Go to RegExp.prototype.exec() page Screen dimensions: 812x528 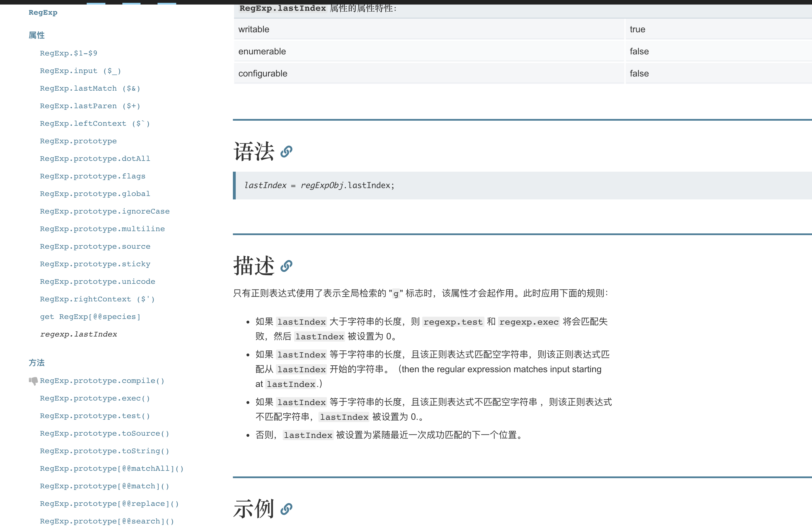click(95, 398)
